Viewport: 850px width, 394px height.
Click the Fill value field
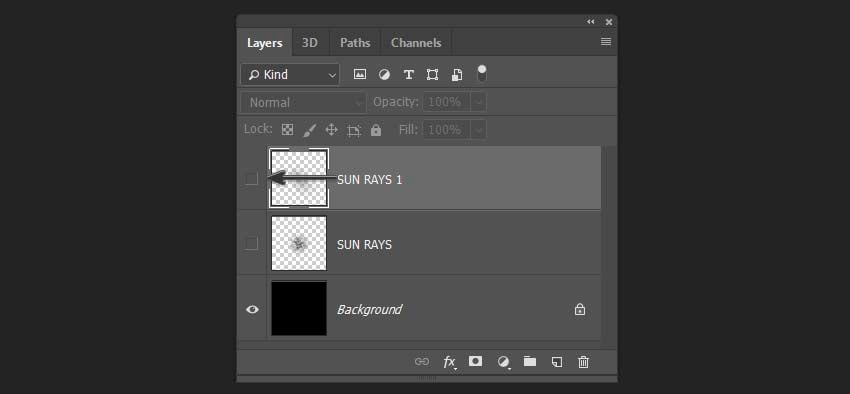pos(446,130)
